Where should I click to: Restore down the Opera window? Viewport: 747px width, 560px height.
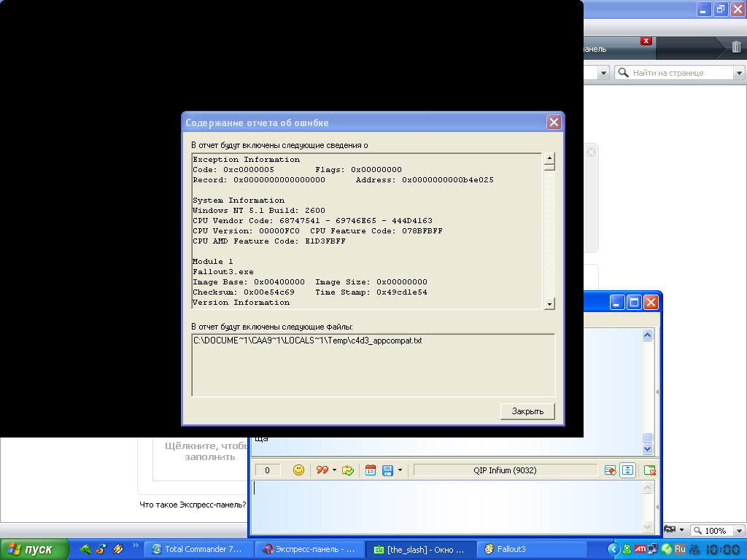click(720, 9)
